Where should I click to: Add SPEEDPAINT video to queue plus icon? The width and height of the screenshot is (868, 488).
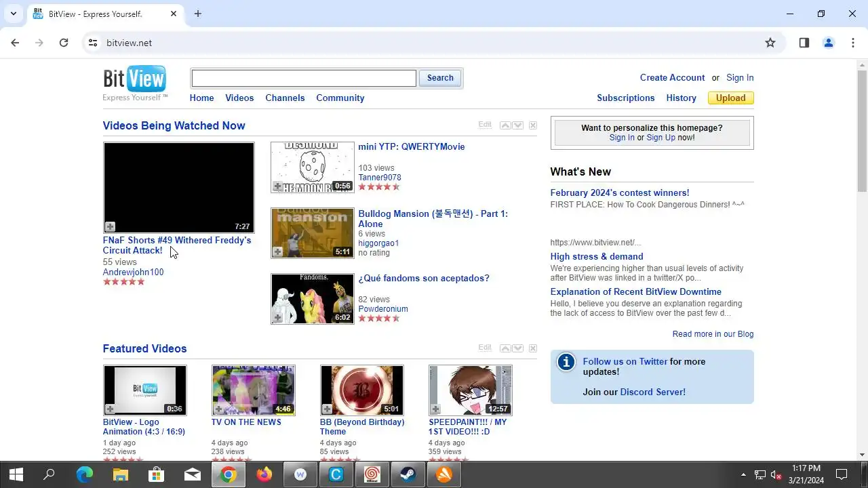click(435, 409)
